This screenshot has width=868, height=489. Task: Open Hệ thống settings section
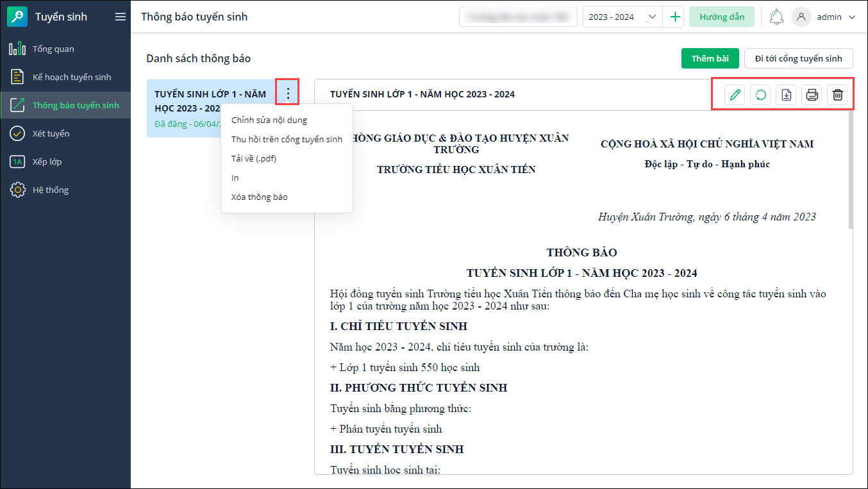tap(65, 190)
